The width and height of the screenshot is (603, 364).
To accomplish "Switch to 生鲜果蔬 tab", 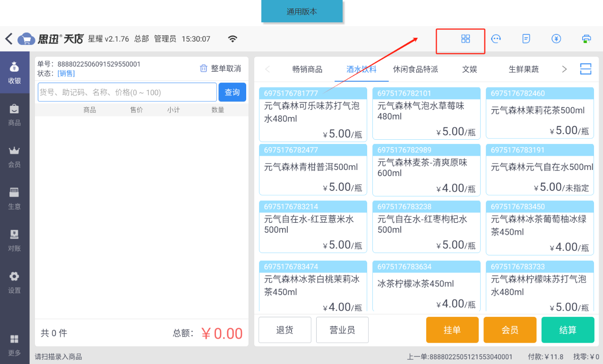I will [524, 69].
